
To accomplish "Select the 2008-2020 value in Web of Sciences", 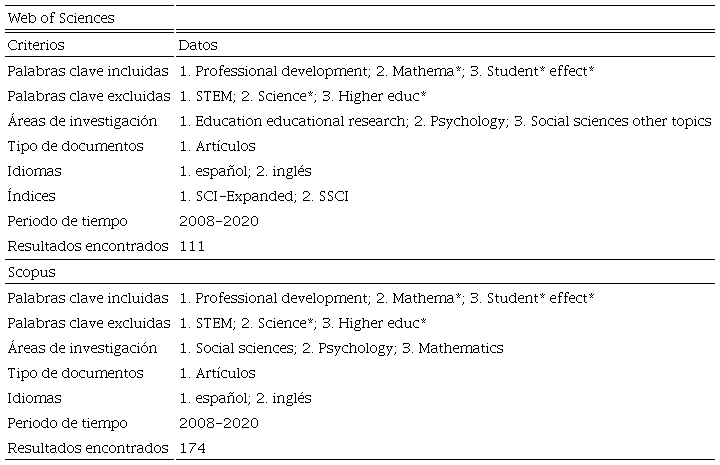I will [218, 221].
